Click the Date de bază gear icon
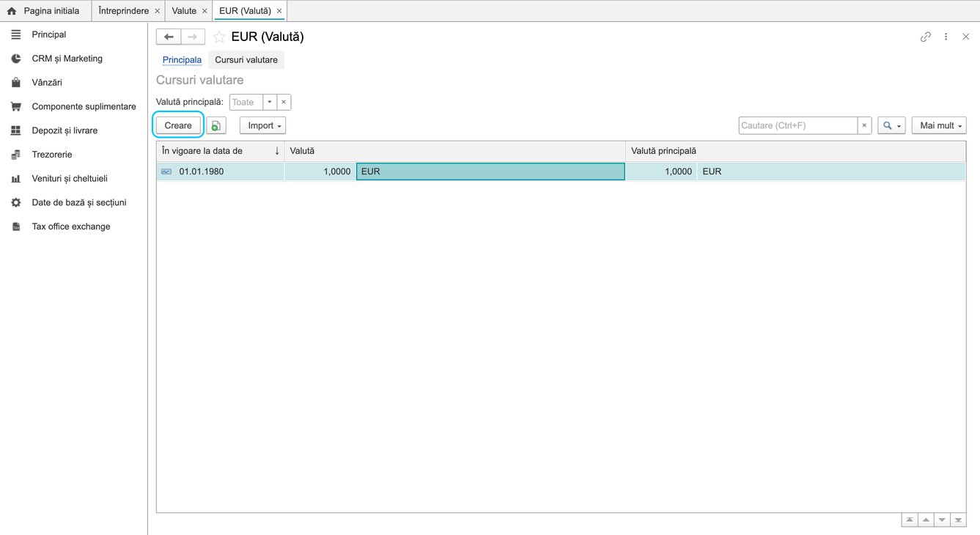This screenshot has width=980, height=535. click(16, 202)
